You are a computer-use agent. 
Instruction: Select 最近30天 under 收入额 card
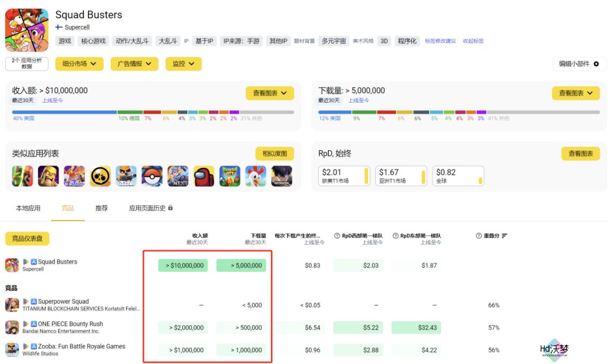pos(23,100)
